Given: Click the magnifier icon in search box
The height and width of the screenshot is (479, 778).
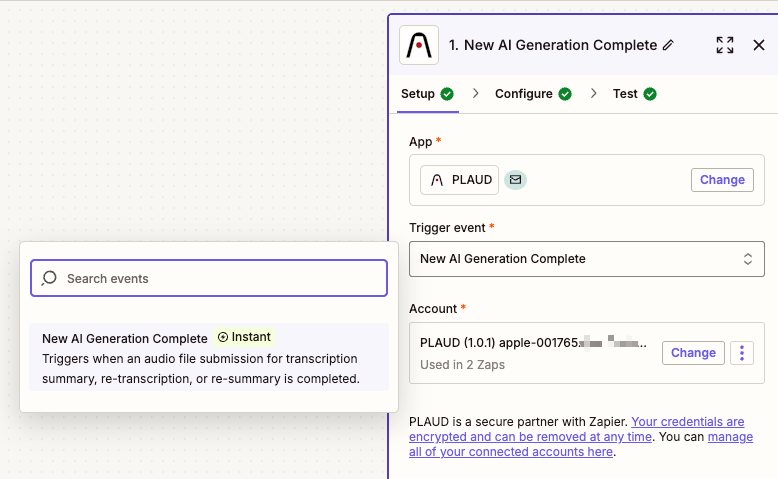Looking at the screenshot, I should (49, 278).
